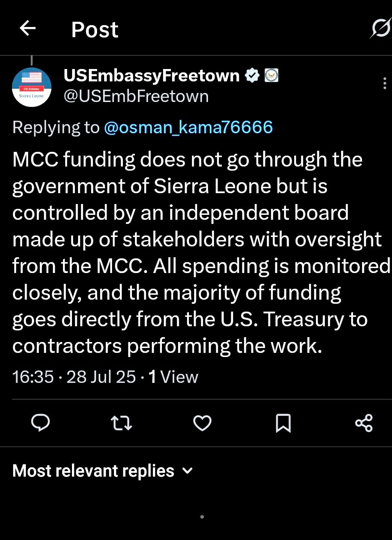Screen dimensions: 392x540
Task: Open the USEmbassyFreetown display name
Action: point(151,76)
